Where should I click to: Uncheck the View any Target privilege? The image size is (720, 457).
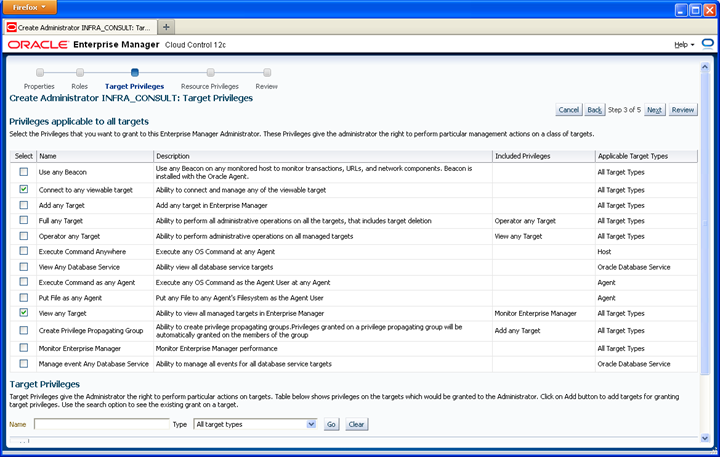23,312
